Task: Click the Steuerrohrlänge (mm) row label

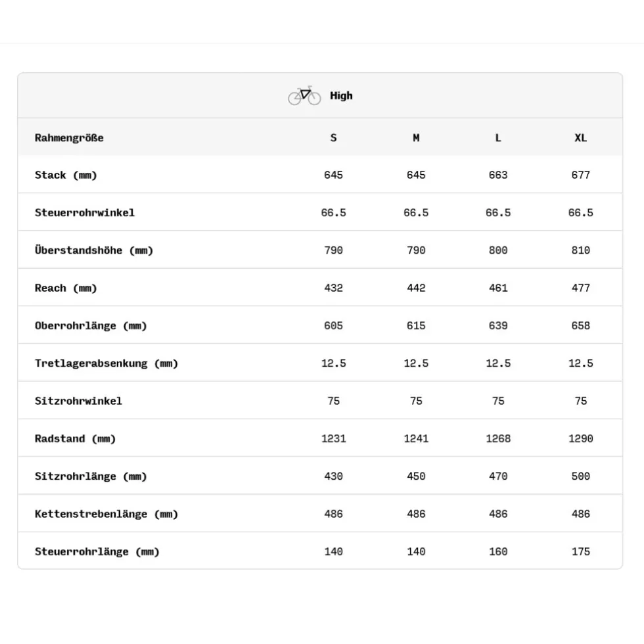Action: point(97,552)
